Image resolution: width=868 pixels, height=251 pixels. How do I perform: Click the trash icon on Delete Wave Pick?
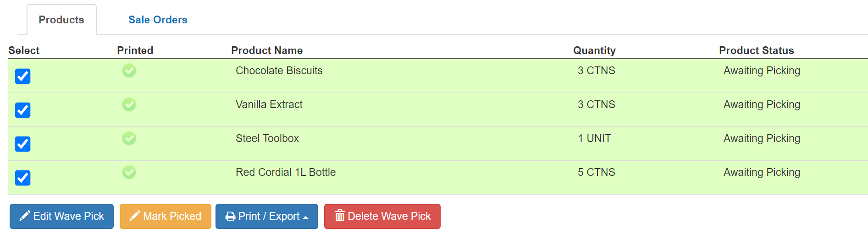click(340, 215)
